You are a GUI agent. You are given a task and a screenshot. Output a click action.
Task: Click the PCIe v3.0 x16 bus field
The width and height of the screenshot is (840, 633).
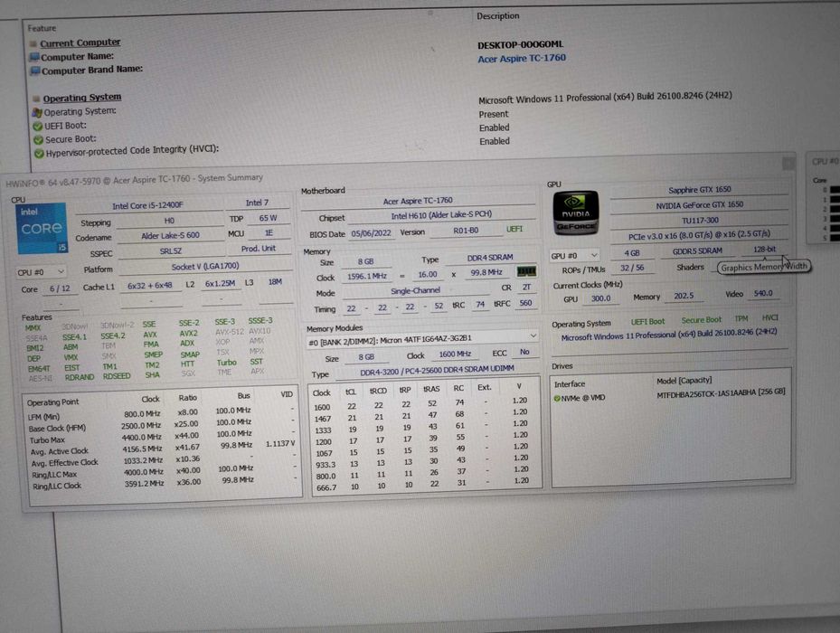click(x=700, y=235)
